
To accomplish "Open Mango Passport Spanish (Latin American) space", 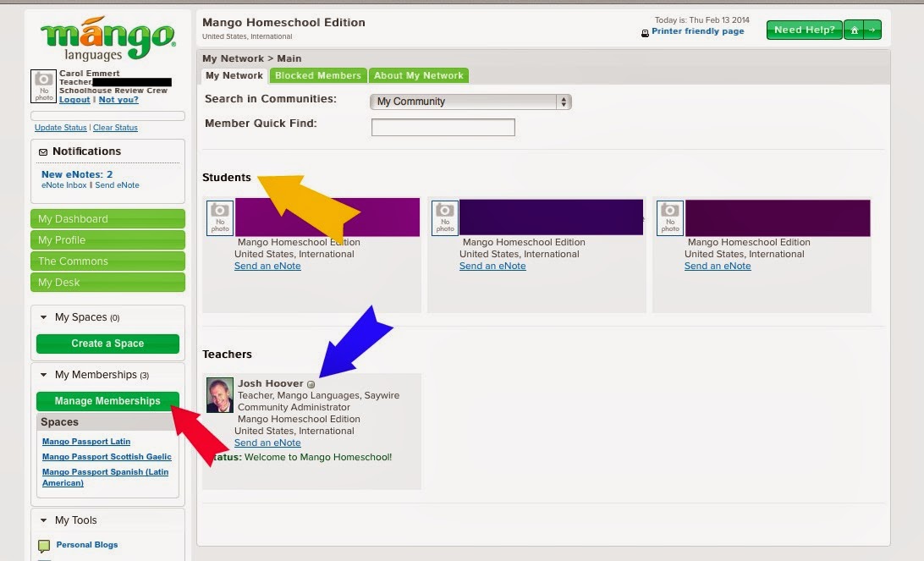I will (x=105, y=477).
